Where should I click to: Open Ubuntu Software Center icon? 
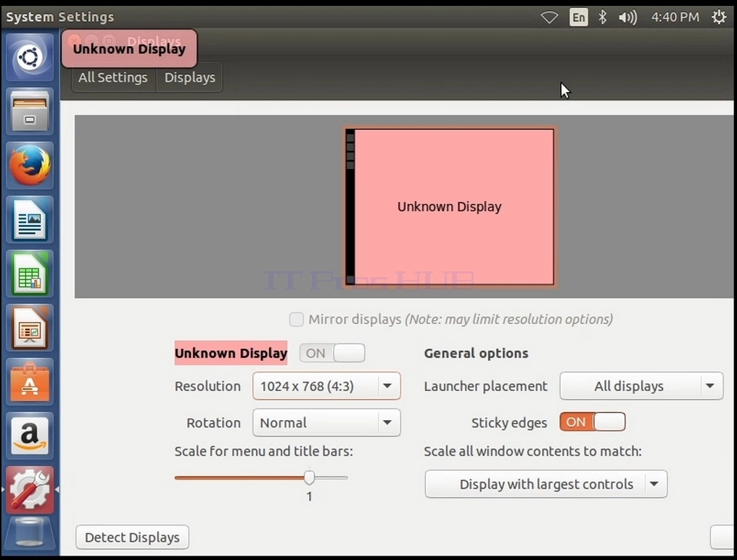pos(30,382)
